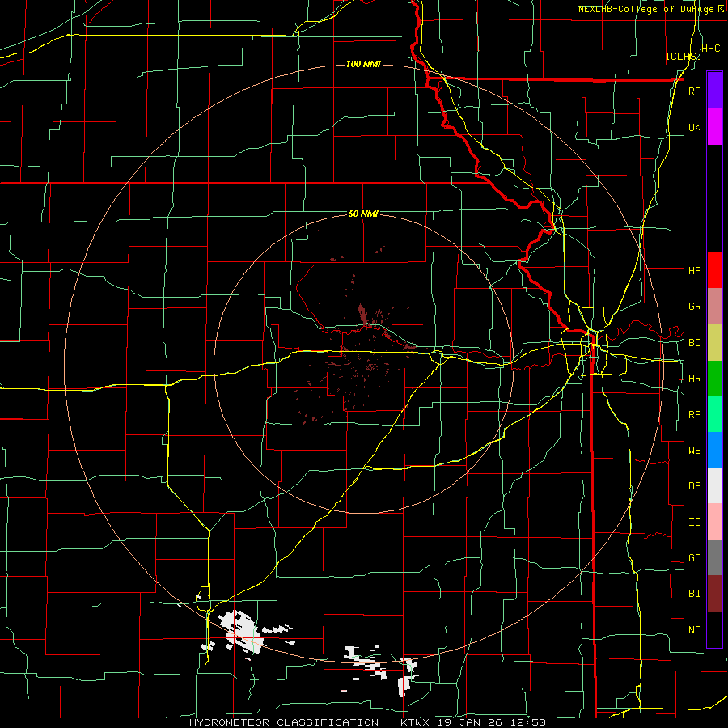Click the IC legend label
Viewport: 728px width, 728px height.
694,523
